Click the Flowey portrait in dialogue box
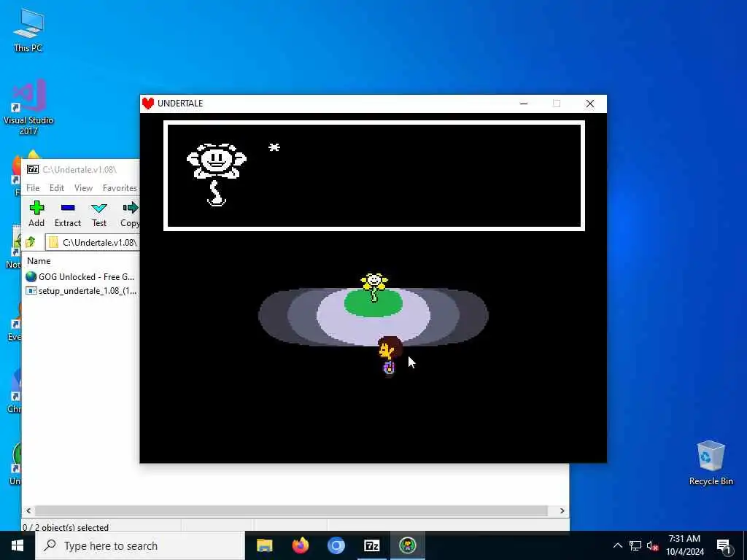The width and height of the screenshot is (747, 560). pyautogui.click(x=216, y=174)
